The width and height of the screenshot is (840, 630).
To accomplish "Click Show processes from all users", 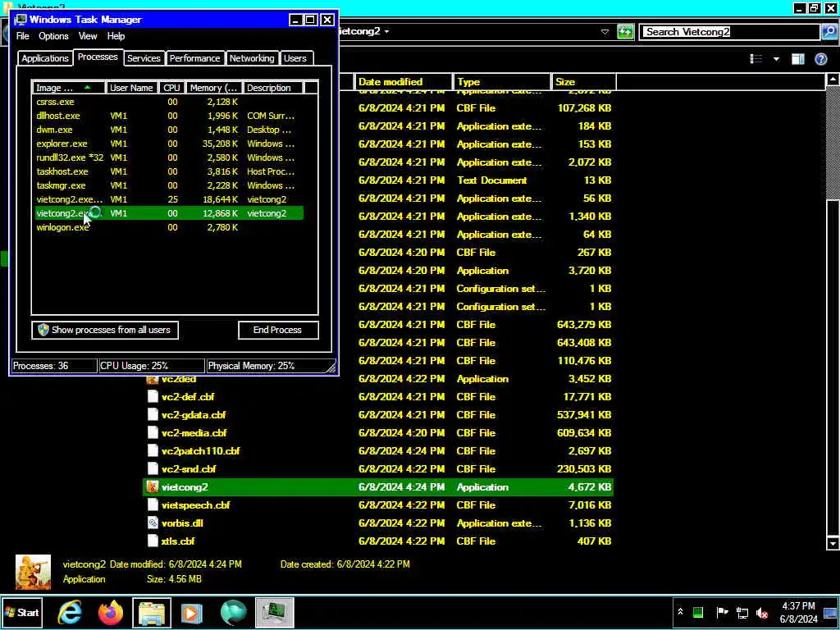I will coord(105,330).
